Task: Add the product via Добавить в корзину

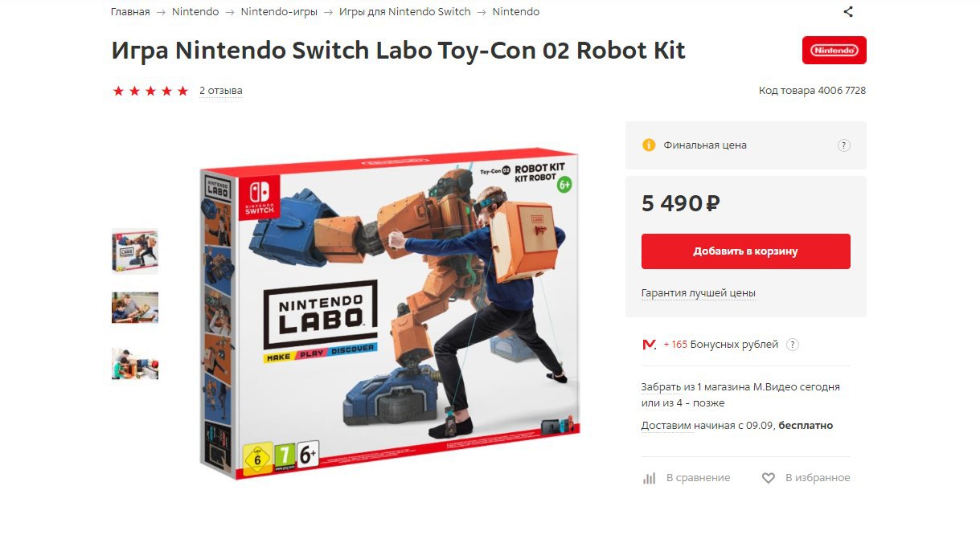Action: [746, 251]
